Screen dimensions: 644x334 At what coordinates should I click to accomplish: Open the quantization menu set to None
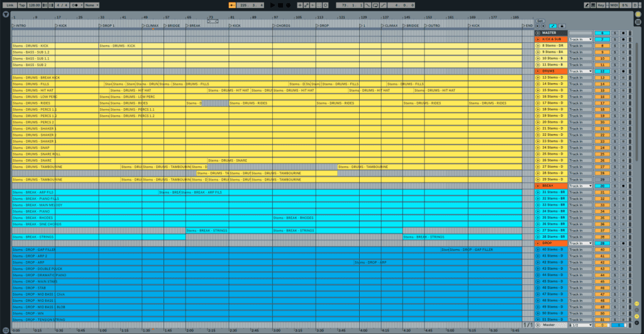(x=91, y=5)
